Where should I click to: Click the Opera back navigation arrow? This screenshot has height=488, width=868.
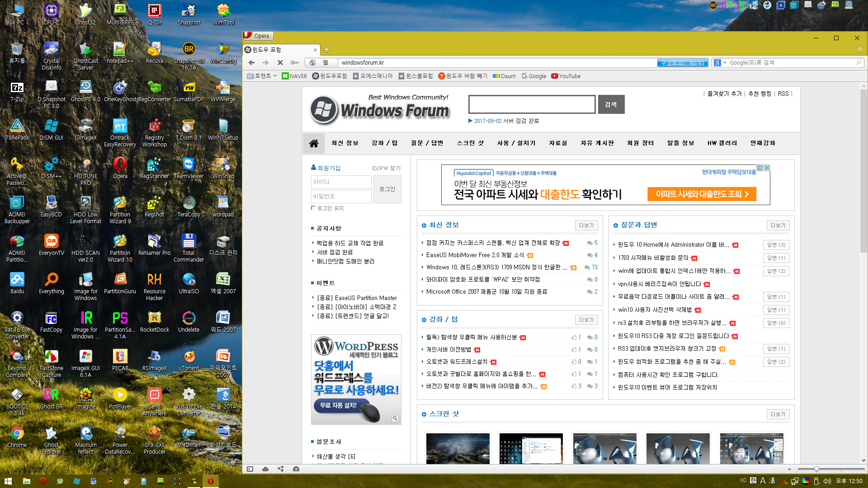pyautogui.click(x=251, y=62)
